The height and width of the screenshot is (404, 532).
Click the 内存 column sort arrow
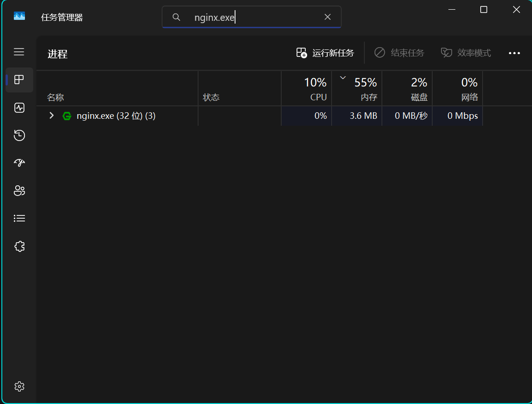pos(343,78)
